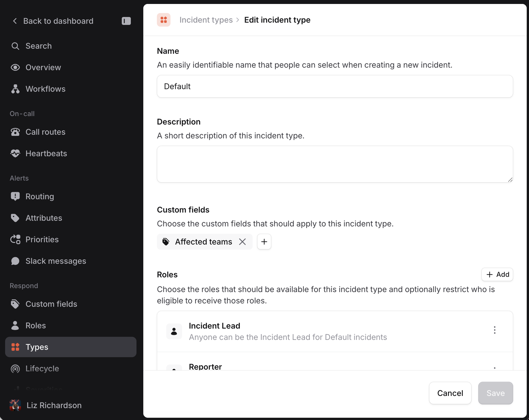This screenshot has height=420, width=529.
Task: Click Liz Richardson's avatar picture
Action: [15, 405]
